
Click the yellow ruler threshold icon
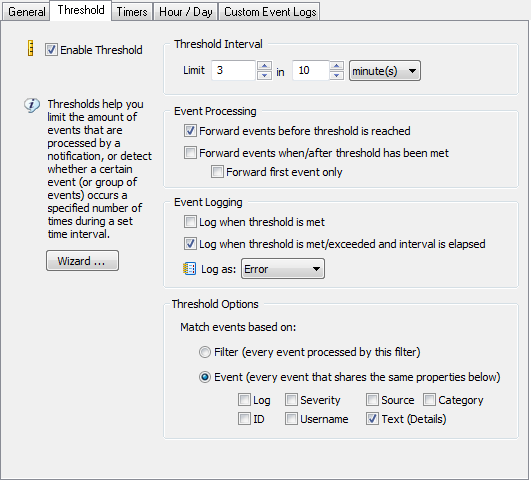pos(30,48)
